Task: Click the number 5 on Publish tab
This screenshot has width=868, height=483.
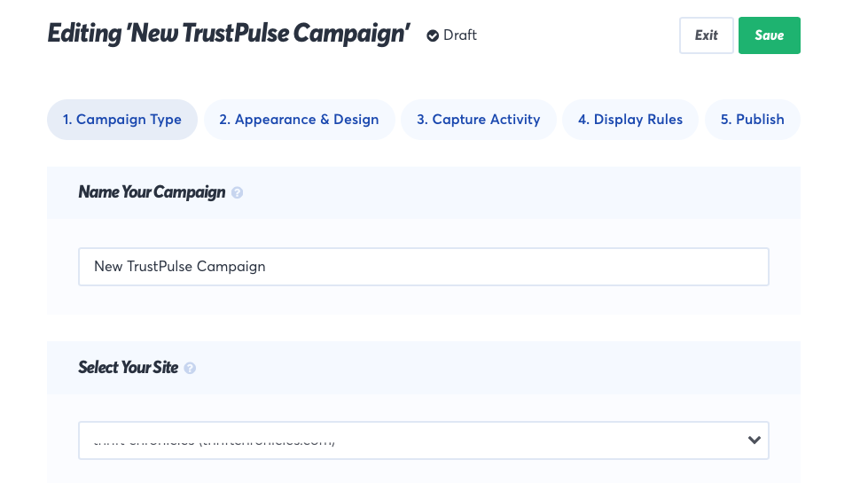Action: (724, 120)
